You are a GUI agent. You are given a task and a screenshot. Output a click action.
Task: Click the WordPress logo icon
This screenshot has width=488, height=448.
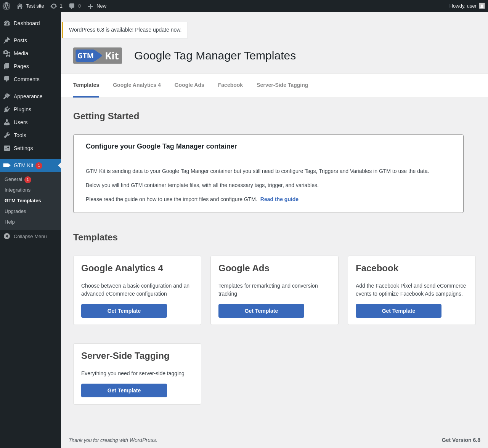[x=6, y=6]
